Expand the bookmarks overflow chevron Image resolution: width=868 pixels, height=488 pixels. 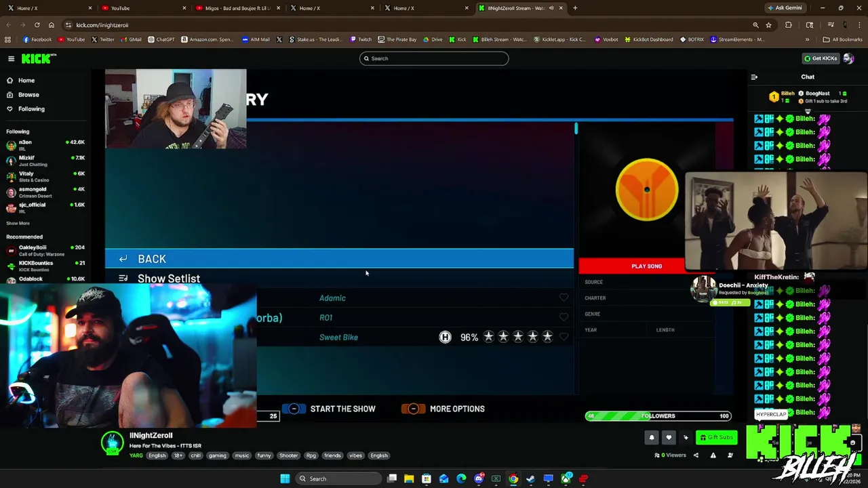tap(807, 39)
